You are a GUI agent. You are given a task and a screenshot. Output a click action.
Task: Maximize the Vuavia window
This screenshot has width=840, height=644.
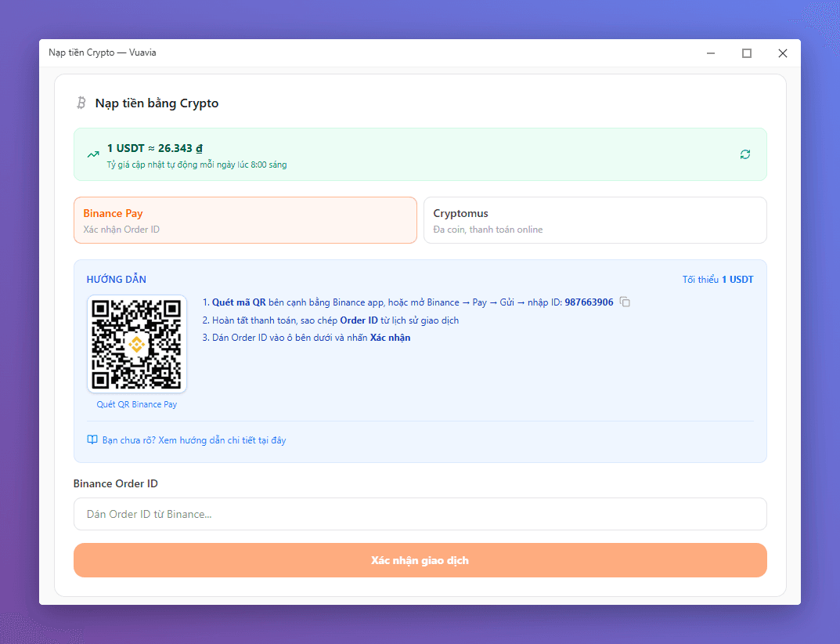[x=747, y=53]
